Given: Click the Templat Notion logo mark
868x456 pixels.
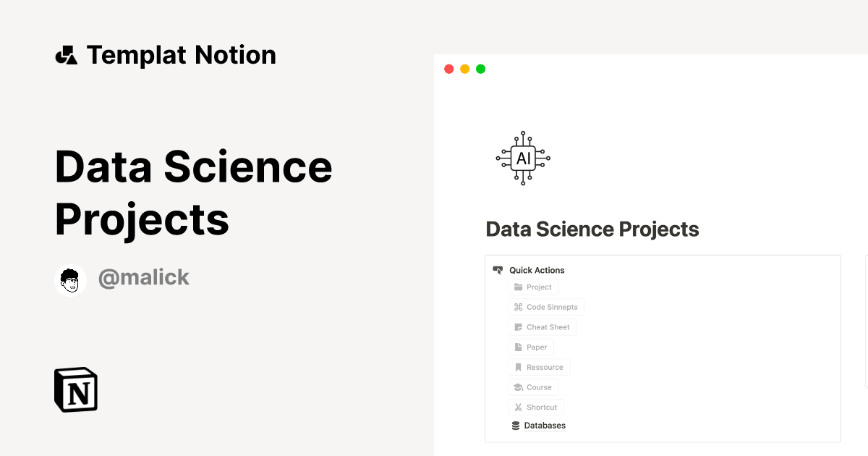Looking at the screenshot, I should click(66, 54).
